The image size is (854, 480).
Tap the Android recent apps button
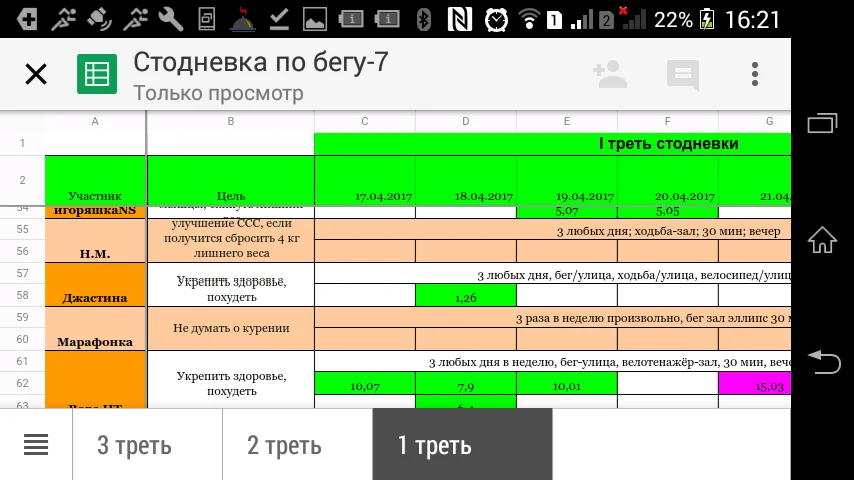tap(822, 123)
